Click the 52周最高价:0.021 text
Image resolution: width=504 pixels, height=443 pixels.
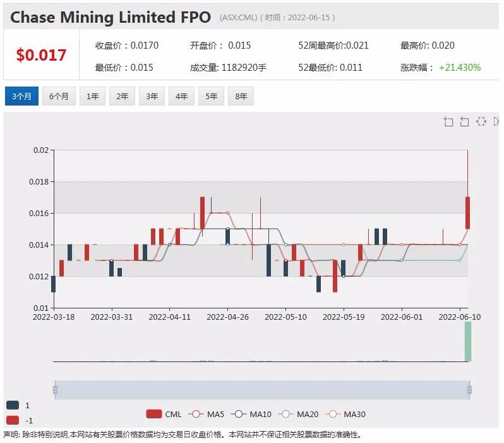pos(333,46)
